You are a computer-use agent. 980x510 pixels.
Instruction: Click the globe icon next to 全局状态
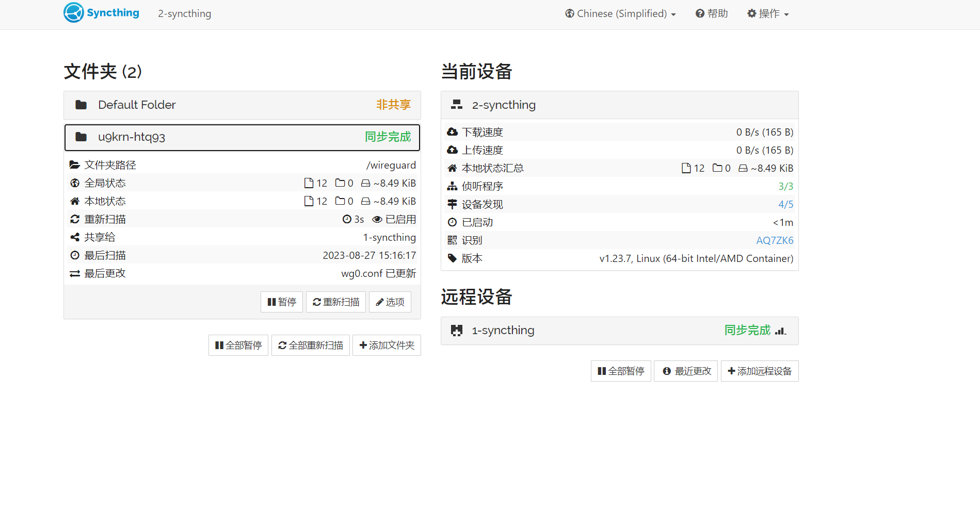(x=75, y=183)
